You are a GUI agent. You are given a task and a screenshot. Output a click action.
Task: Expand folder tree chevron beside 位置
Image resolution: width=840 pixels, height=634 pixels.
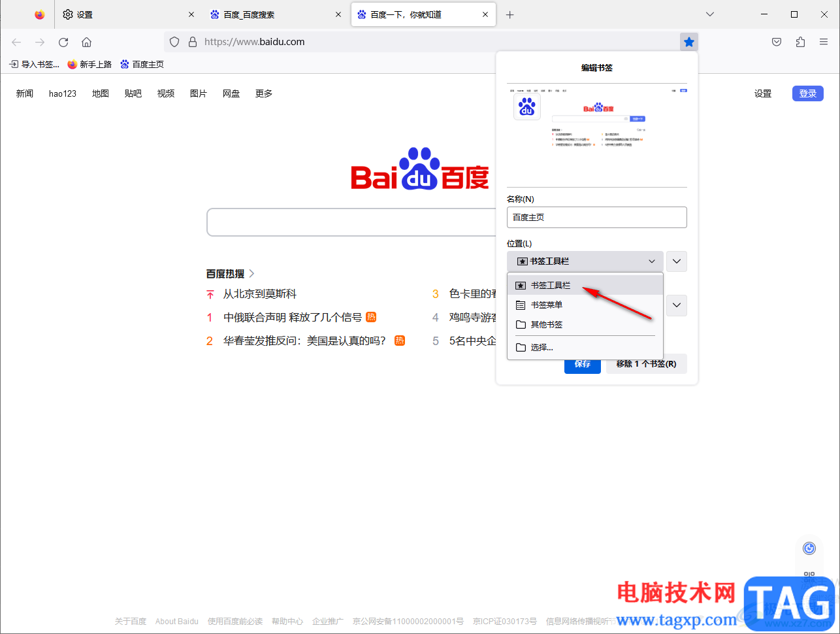point(677,261)
